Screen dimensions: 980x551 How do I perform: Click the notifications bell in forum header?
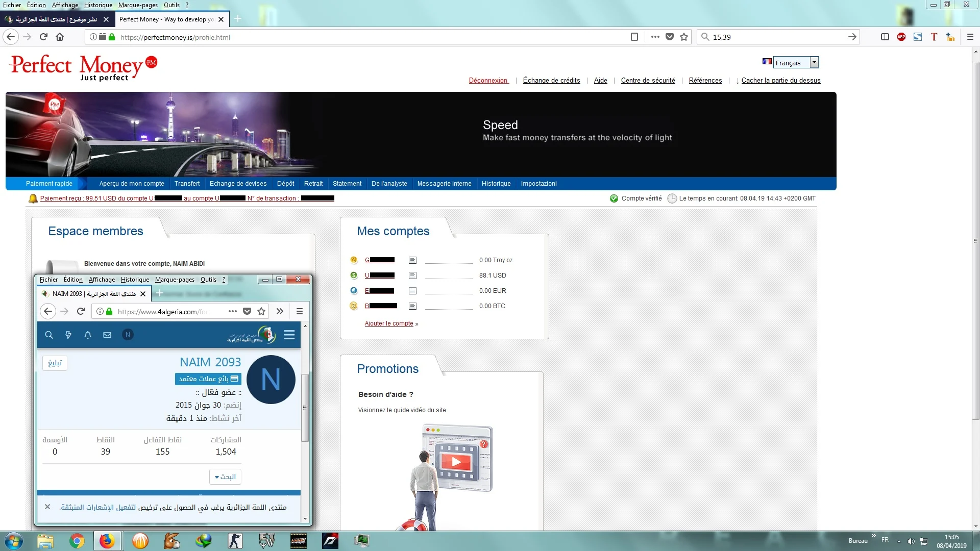(x=88, y=335)
